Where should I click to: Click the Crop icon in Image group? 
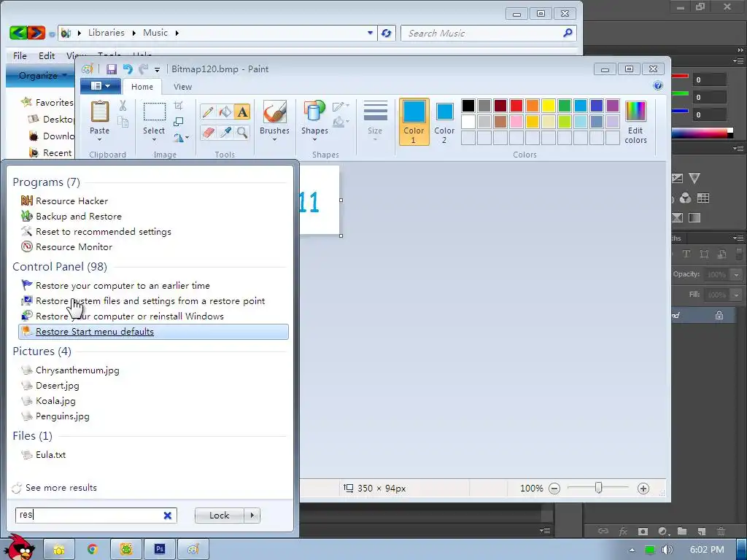178,106
